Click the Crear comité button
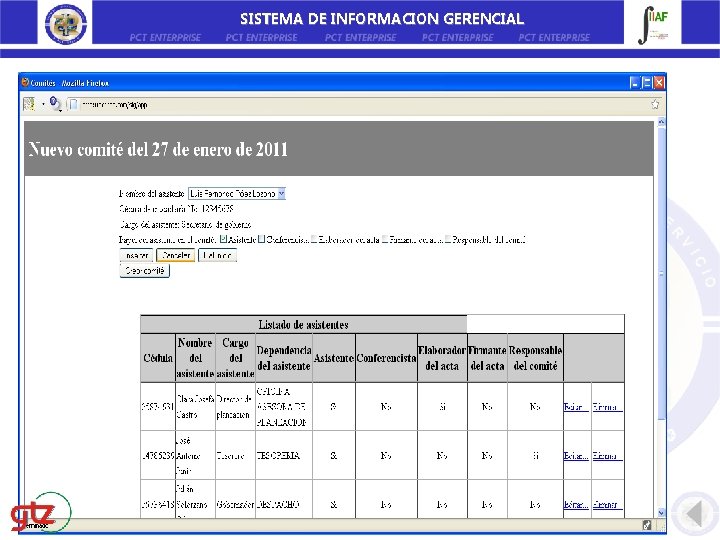This screenshot has height=540, width=720. tap(145, 271)
